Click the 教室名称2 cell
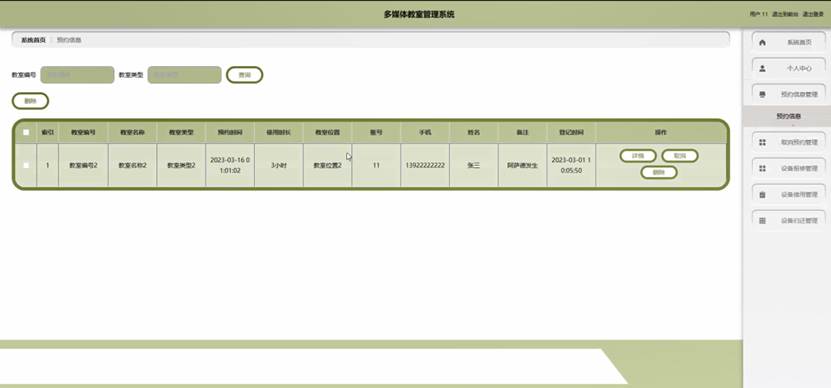831x388 pixels. point(132,165)
